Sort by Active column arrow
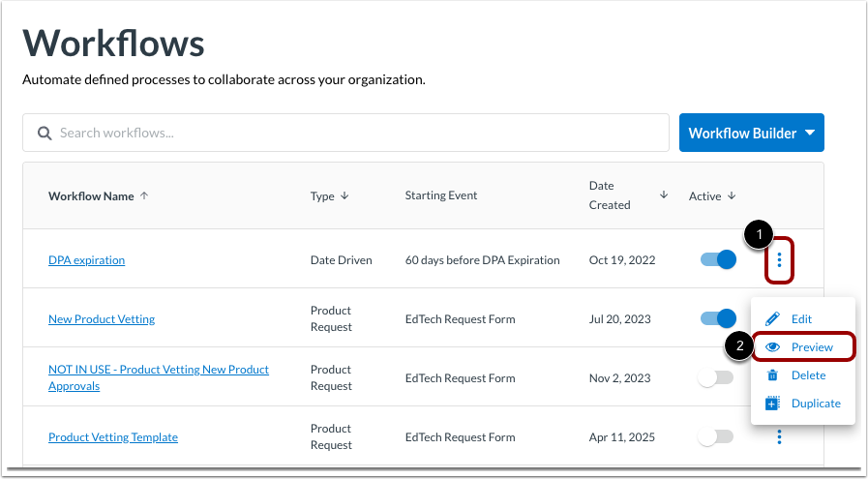Image resolution: width=868 pixels, height=479 pixels. [732, 195]
